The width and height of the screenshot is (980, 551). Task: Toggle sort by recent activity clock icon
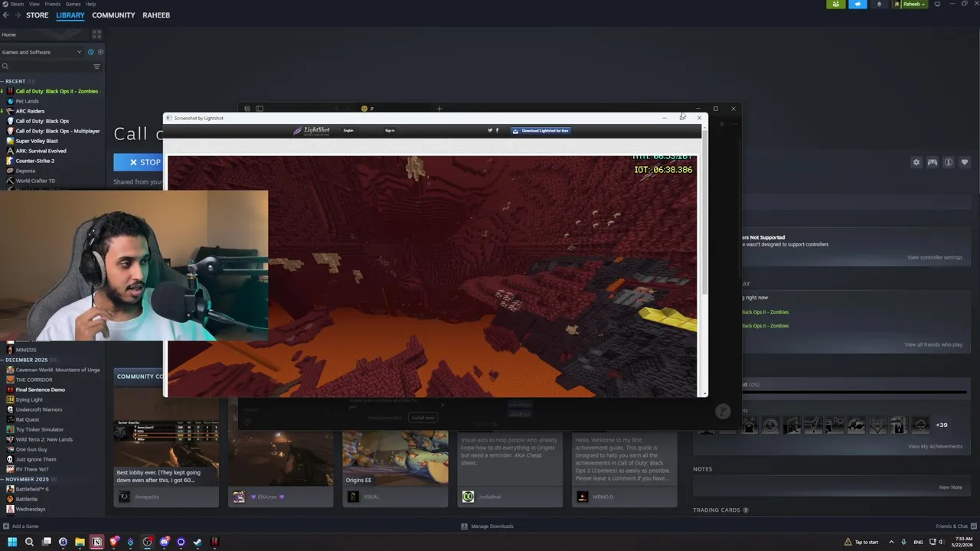pyautogui.click(x=90, y=52)
